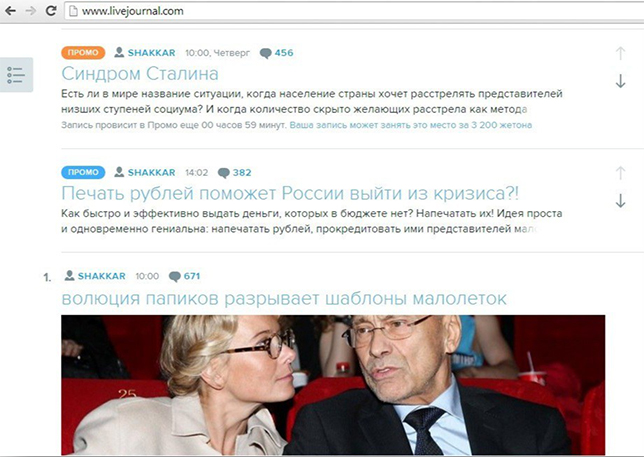
Task: Click the blue ПРОМО badge
Action: tap(83, 172)
